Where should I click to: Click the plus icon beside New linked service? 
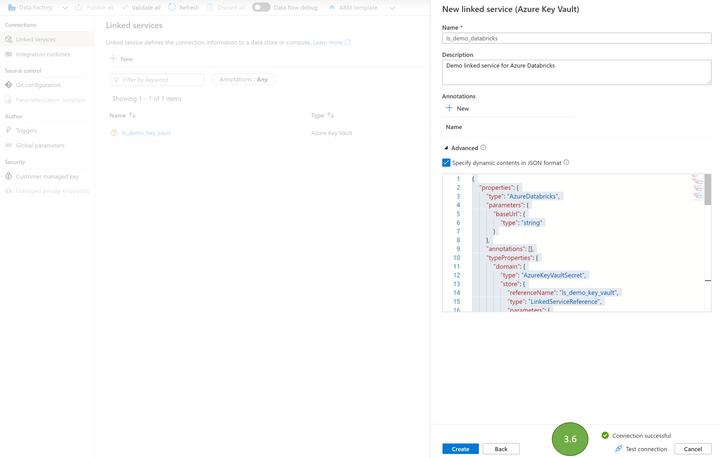(x=113, y=58)
